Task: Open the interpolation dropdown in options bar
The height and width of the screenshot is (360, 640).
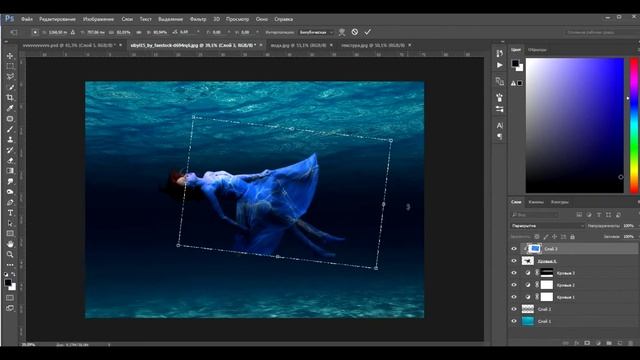Action: (x=316, y=32)
